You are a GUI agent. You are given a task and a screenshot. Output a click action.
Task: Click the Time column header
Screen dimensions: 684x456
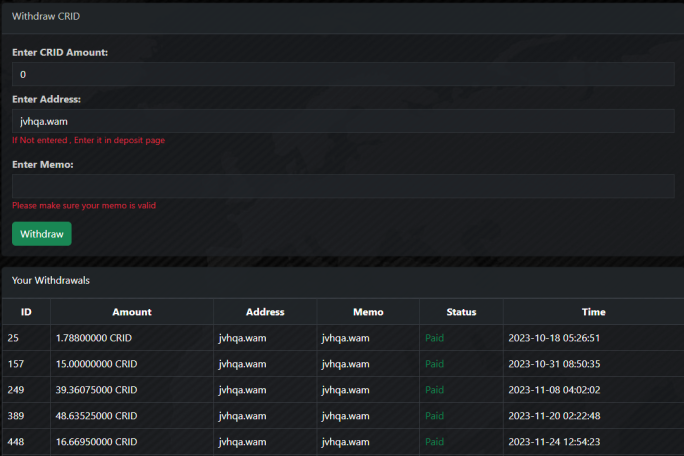coord(593,312)
